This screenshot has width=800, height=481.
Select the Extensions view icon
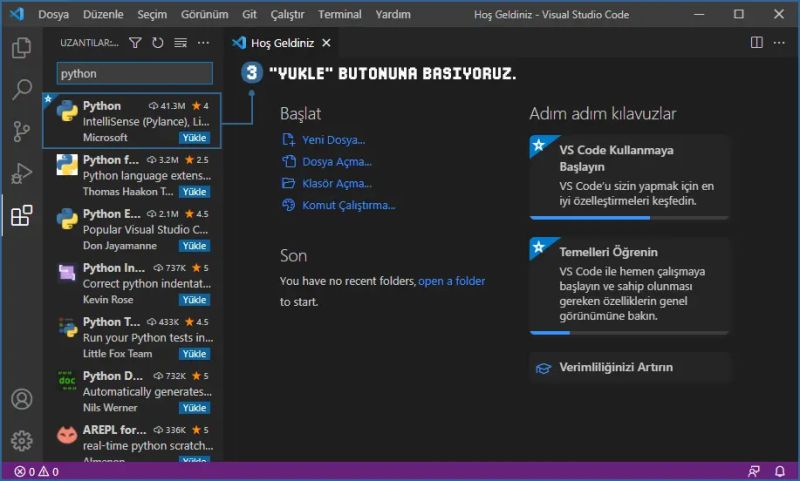click(21, 215)
